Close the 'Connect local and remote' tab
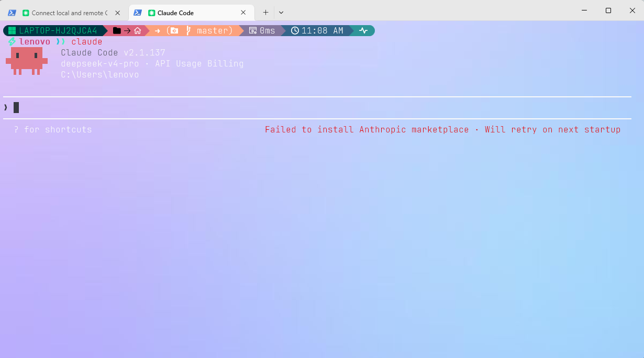The height and width of the screenshot is (358, 644). [117, 13]
